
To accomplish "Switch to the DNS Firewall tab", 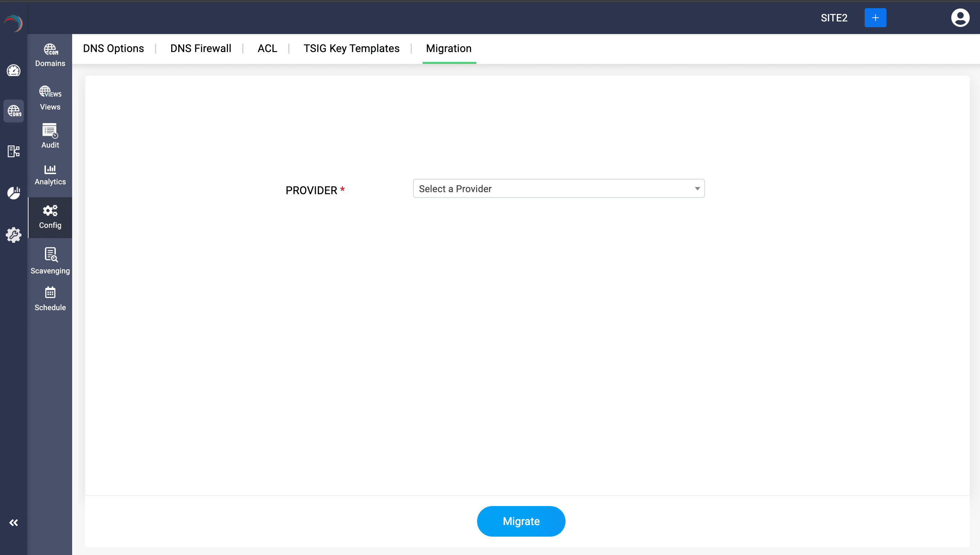I will tap(200, 48).
